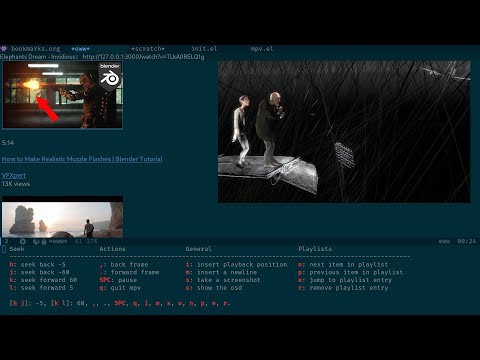This screenshot has width=480, height=360.
Task: Open the *scratch* buffer tab
Action: (x=148, y=49)
